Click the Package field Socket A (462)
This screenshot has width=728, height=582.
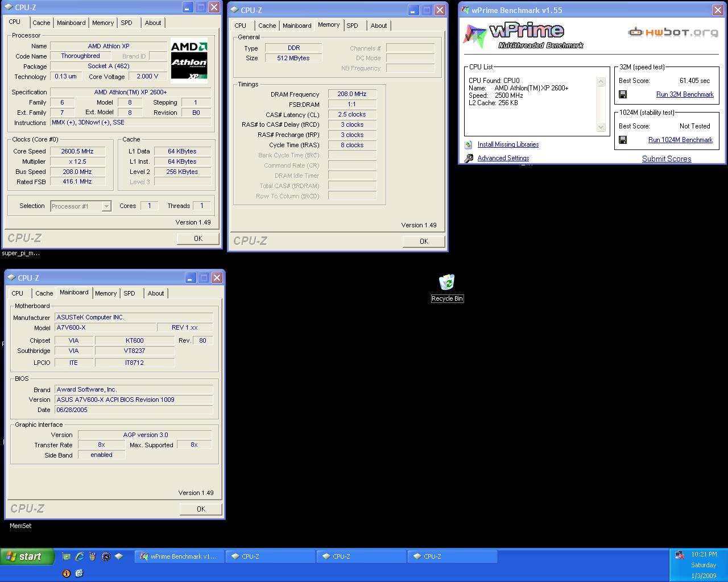click(x=108, y=66)
